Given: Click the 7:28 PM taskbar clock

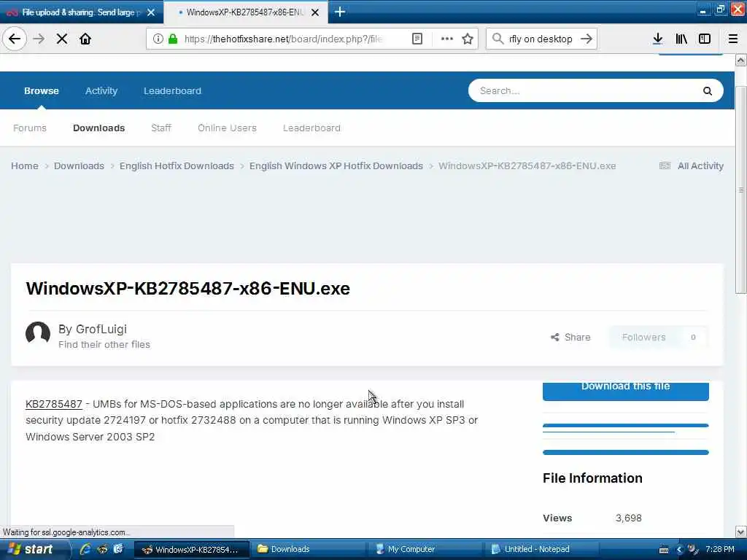Looking at the screenshot, I should click(719, 549).
